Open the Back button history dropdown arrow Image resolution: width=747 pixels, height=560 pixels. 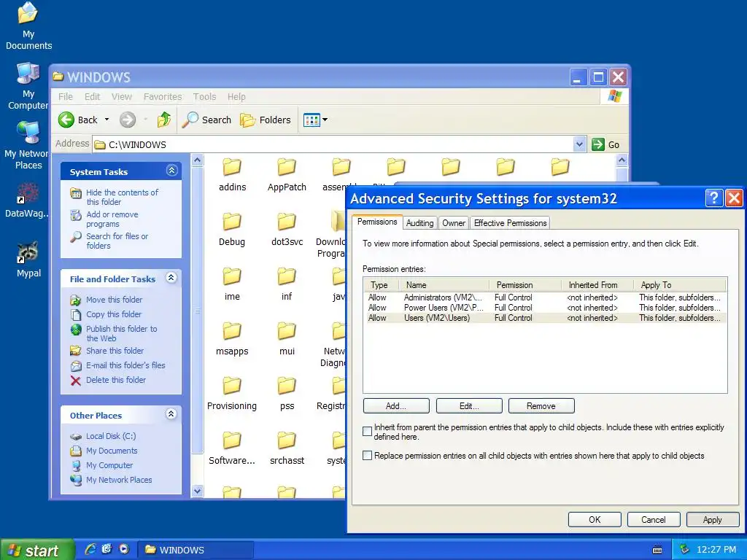point(107,120)
